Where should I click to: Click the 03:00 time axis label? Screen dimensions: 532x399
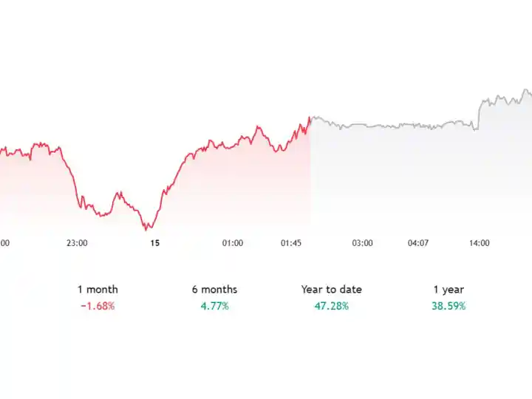click(362, 243)
